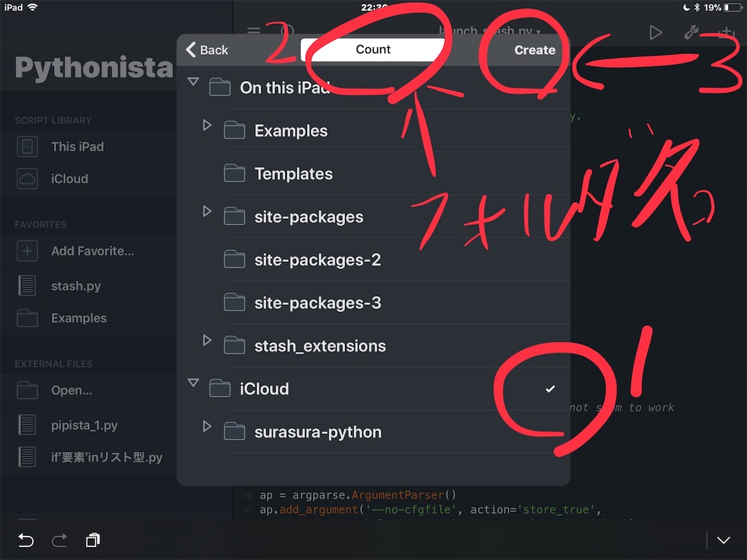The image size is (747, 560).
Task: Expand the Examples folder in the dialog
Action: [x=206, y=125]
